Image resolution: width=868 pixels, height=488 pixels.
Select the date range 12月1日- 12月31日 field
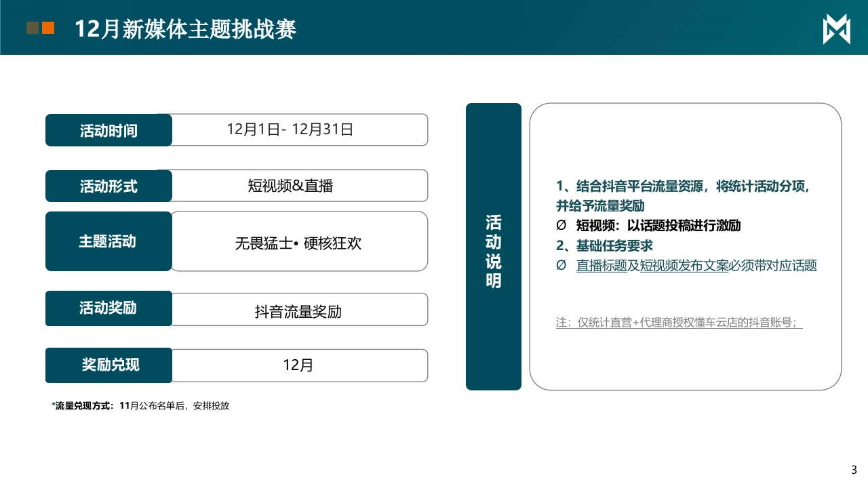click(298, 129)
